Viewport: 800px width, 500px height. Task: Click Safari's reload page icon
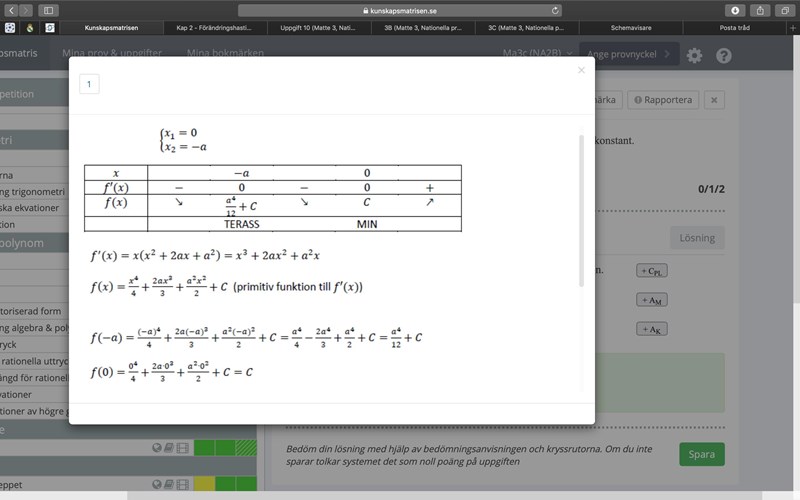pyautogui.click(x=555, y=10)
